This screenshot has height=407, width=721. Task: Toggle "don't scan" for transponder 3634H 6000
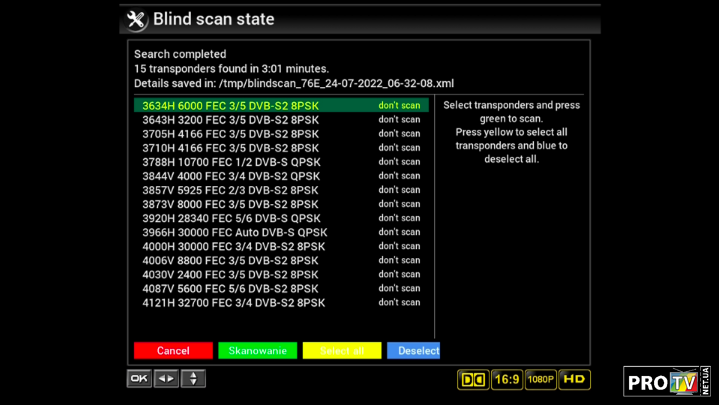[x=399, y=105]
